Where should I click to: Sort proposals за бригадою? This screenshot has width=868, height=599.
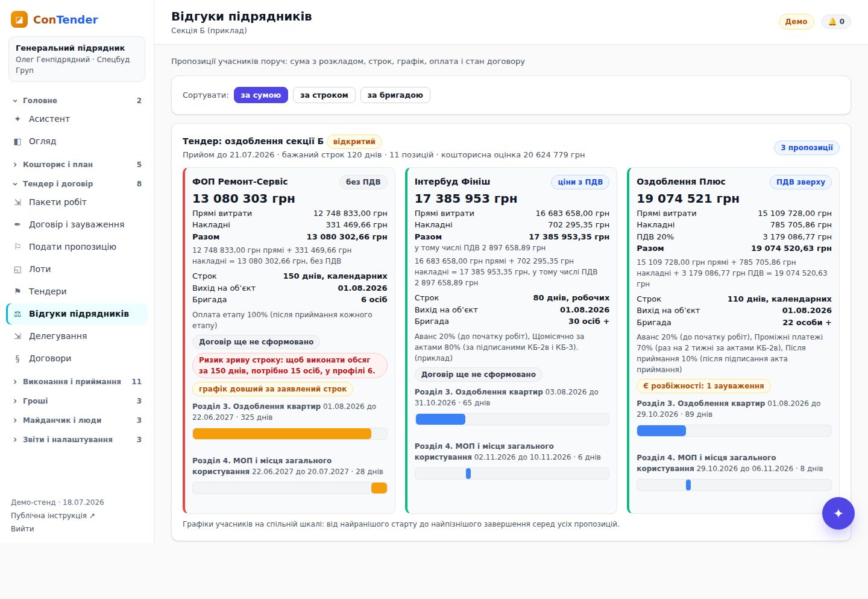tap(395, 95)
